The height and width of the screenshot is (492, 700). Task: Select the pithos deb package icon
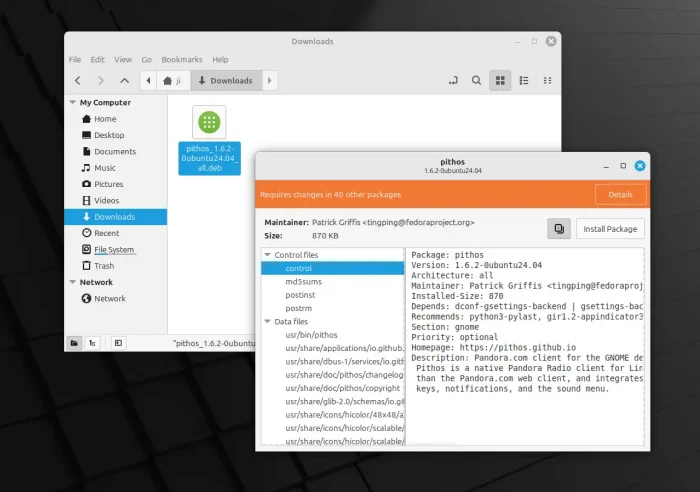click(x=209, y=122)
